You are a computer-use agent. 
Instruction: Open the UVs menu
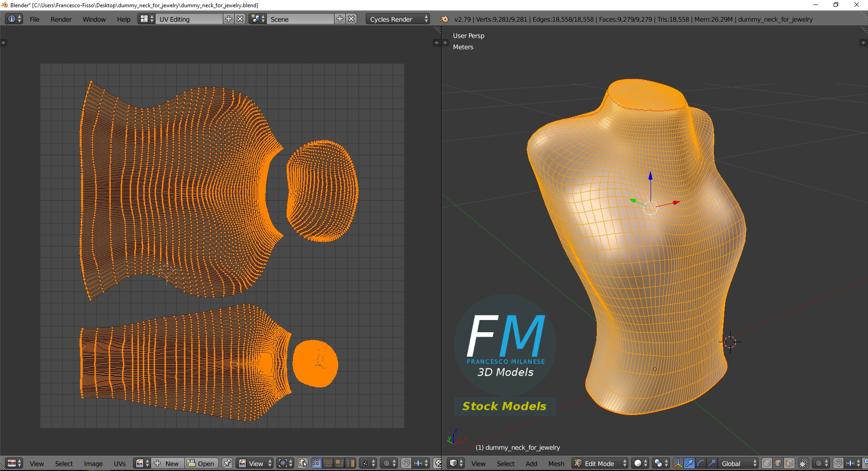(x=120, y=463)
